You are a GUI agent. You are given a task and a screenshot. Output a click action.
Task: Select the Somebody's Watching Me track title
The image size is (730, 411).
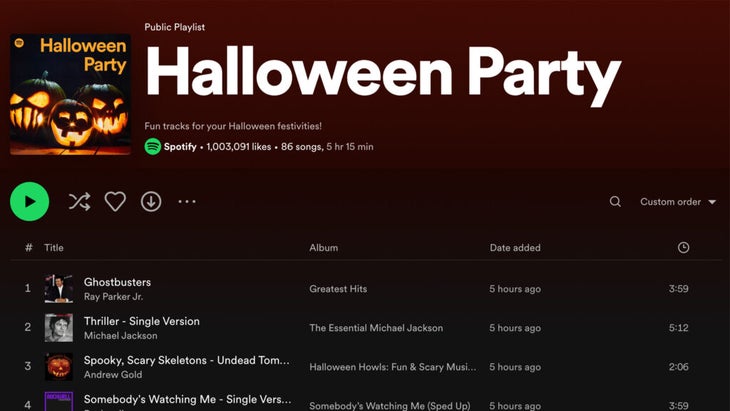187,399
